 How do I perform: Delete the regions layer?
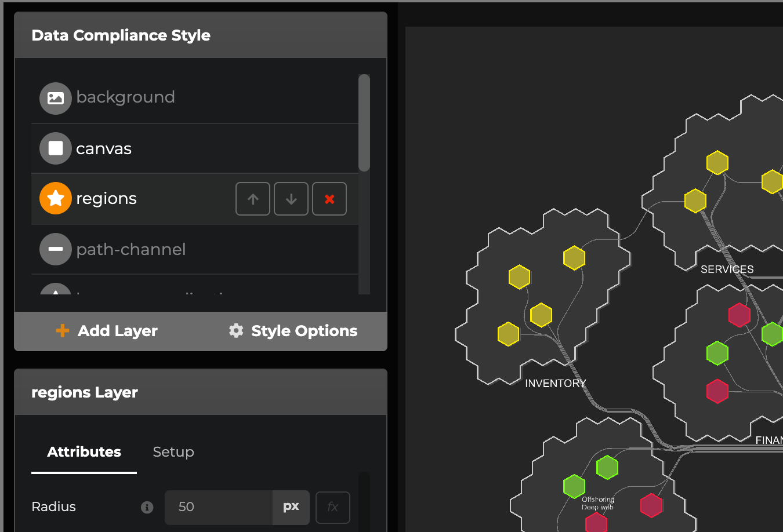pyautogui.click(x=329, y=199)
